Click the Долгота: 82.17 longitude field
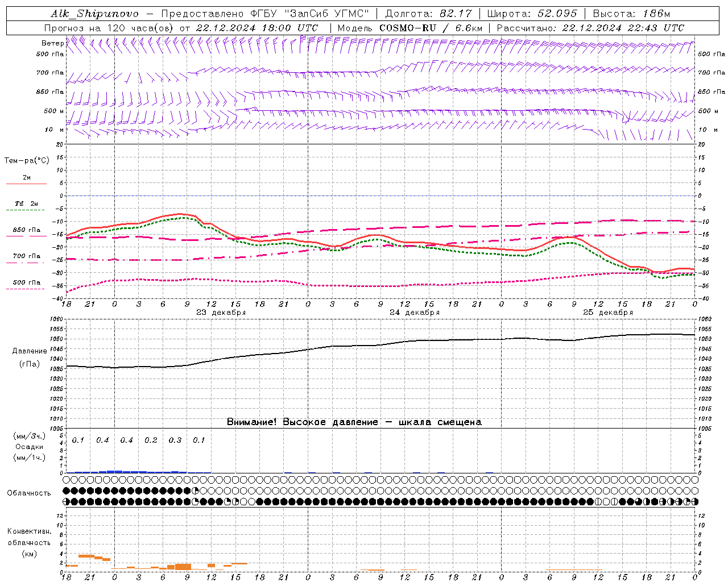728x582 pixels. tap(425, 14)
